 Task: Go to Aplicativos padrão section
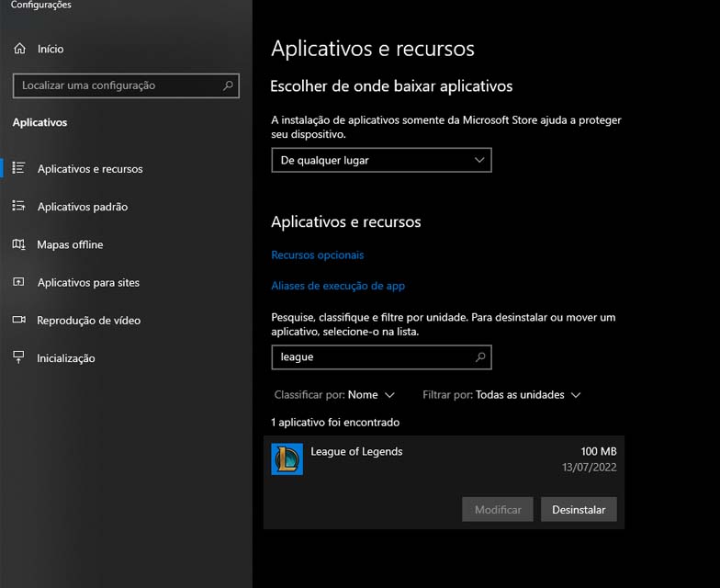click(x=82, y=207)
